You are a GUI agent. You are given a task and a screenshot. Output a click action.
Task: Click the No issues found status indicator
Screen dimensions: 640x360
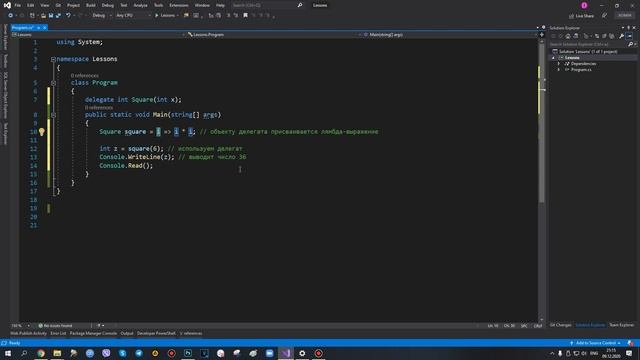pos(55,326)
